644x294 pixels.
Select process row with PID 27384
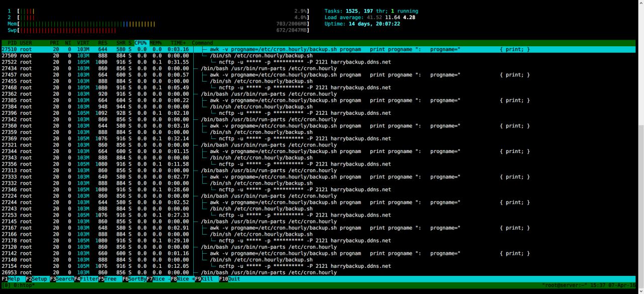[318, 107]
